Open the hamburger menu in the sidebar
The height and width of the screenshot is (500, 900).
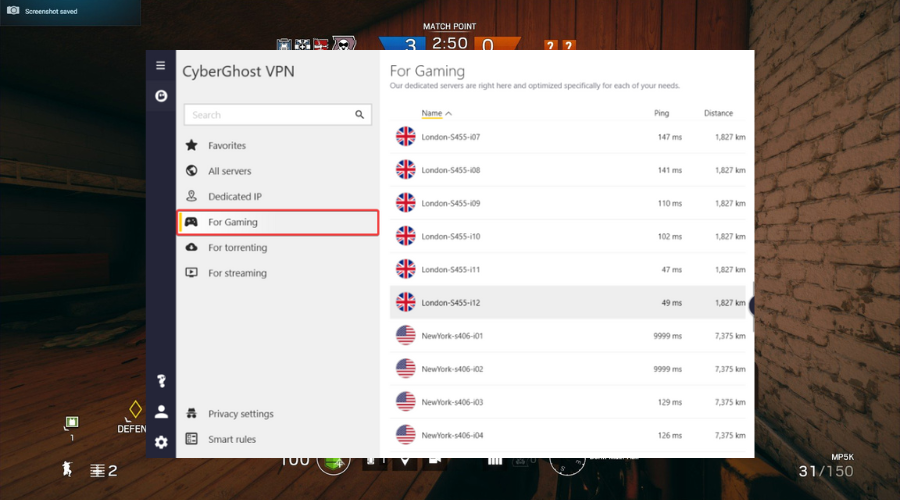161,66
